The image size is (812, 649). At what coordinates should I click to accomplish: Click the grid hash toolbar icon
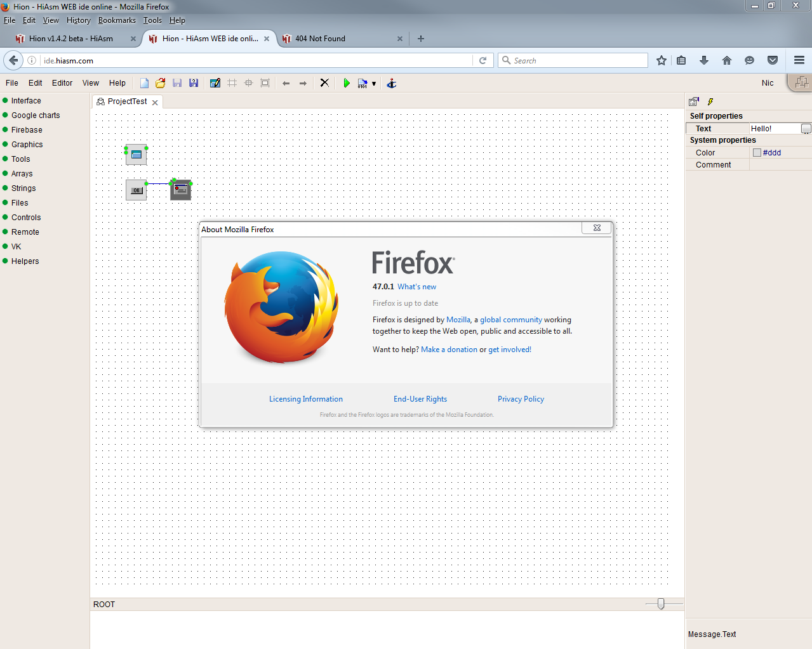click(232, 83)
